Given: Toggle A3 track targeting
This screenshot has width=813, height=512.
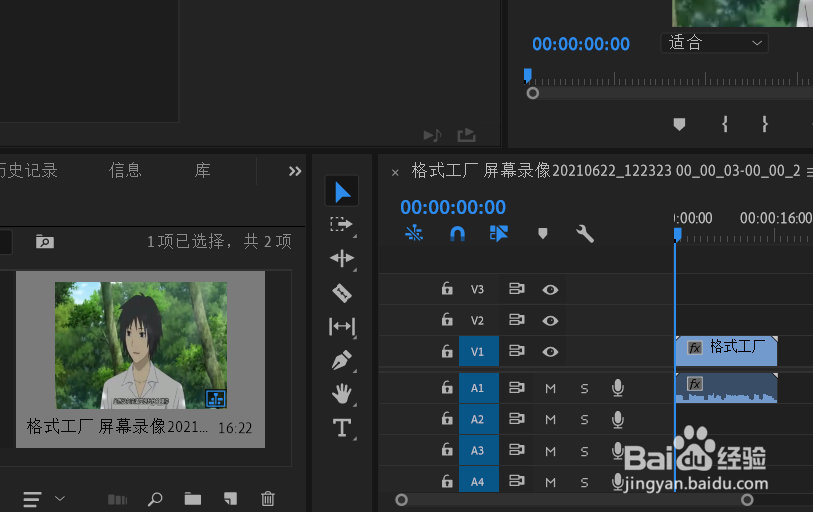Looking at the screenshot, I should (479, 450).
